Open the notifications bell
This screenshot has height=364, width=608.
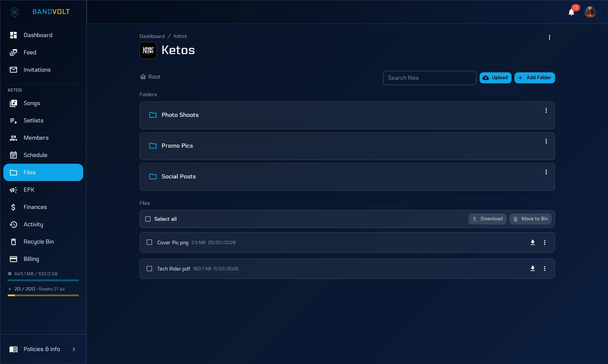571,12
